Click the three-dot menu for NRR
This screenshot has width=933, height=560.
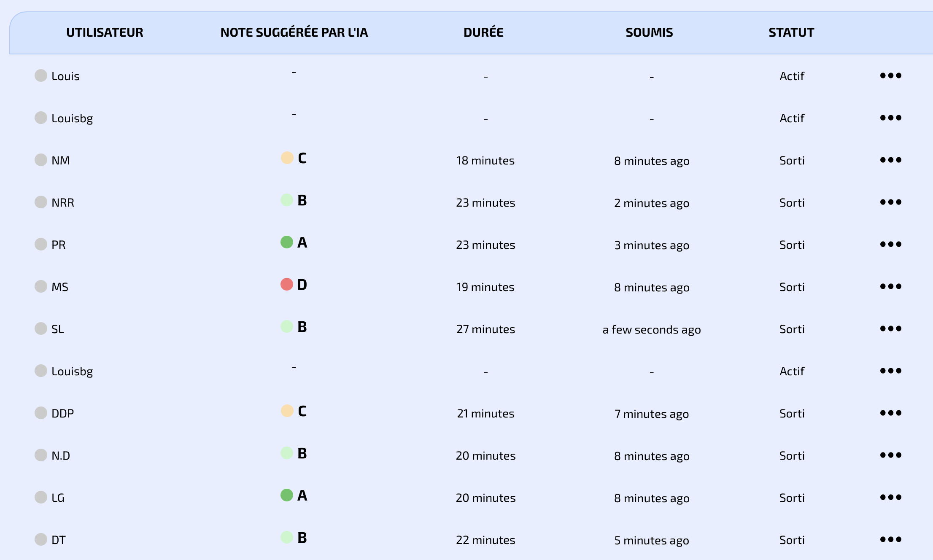[890, 202]
